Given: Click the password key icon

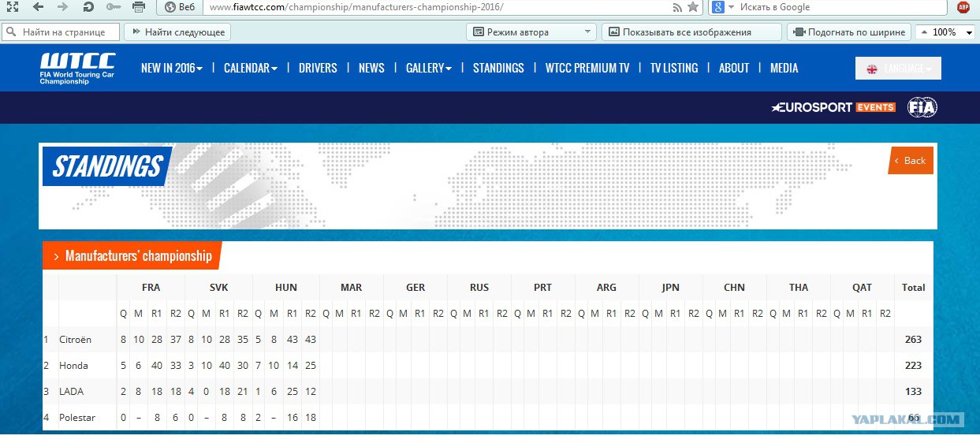Looking at the screenshot, I should point(114,7).
